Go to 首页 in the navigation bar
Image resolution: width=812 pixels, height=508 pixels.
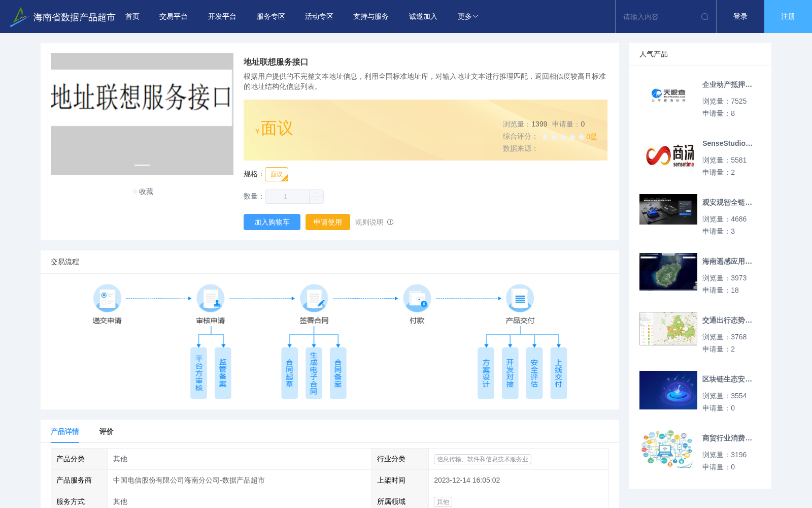coord(132,17)
